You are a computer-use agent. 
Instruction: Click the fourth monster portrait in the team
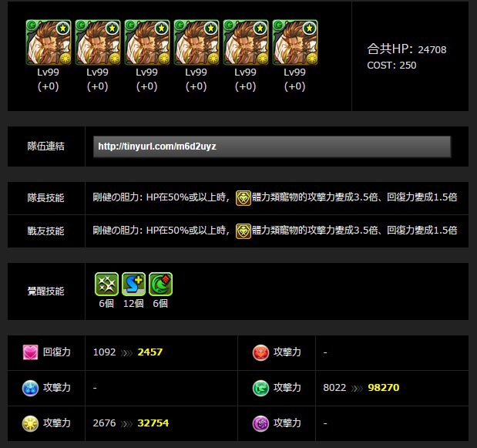(x=197, y=42)
